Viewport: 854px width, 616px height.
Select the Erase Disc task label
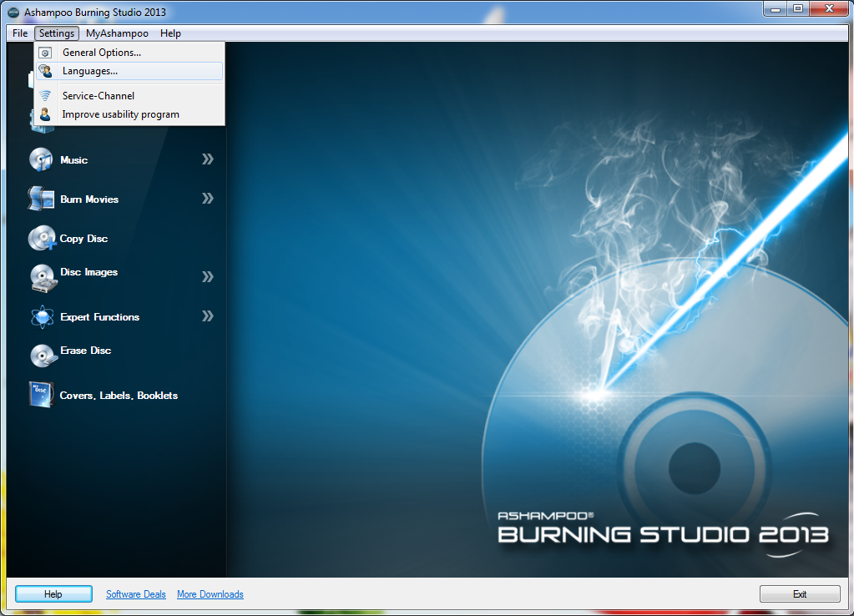85,351
